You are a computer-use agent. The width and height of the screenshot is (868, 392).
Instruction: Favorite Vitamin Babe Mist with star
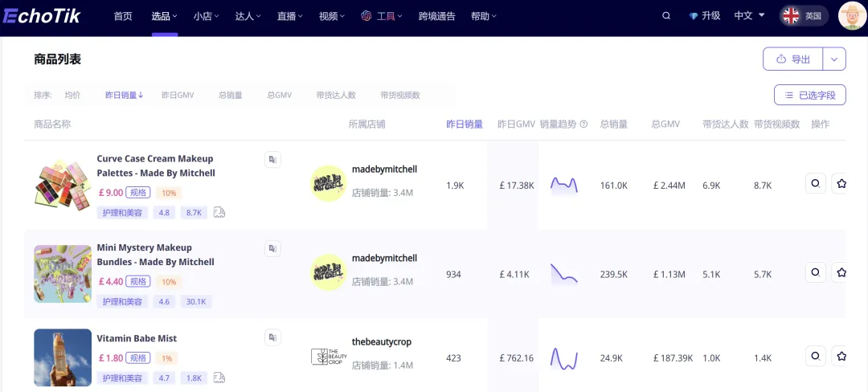tap(841, 356)
